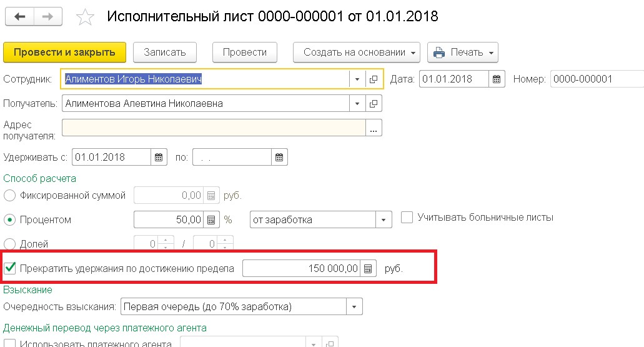Click Провести button

pyautogui.click(x=245, y=53)
